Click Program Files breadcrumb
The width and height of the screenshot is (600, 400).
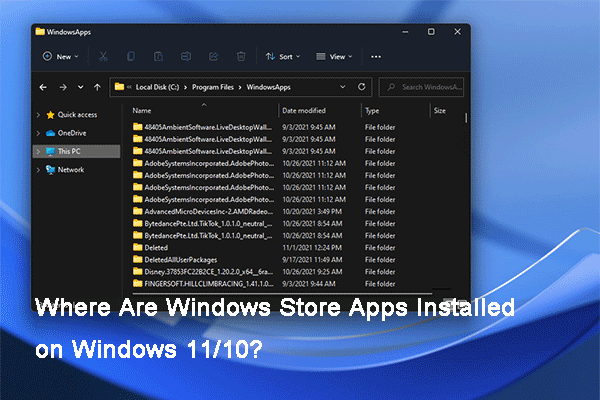click(213, 87)
